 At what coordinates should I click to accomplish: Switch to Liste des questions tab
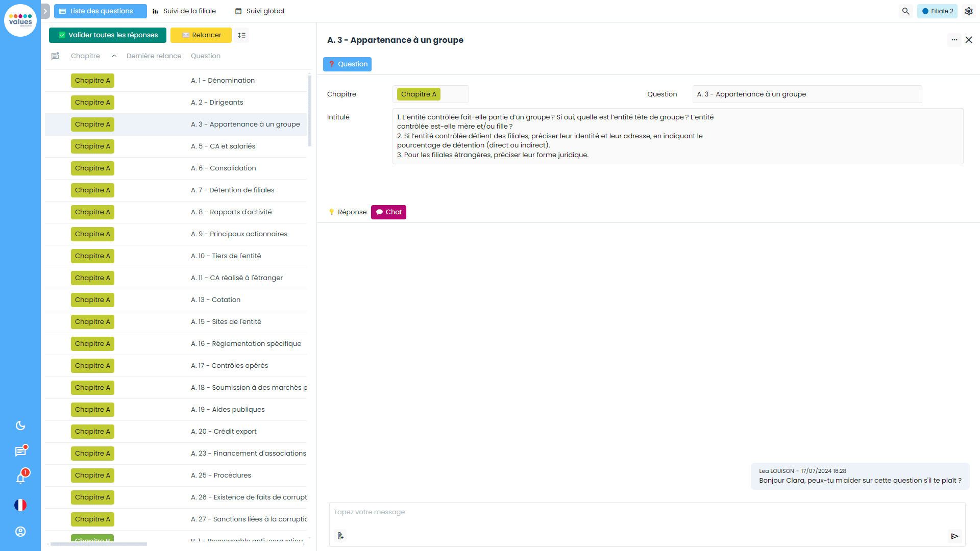[x=101, y=11]
